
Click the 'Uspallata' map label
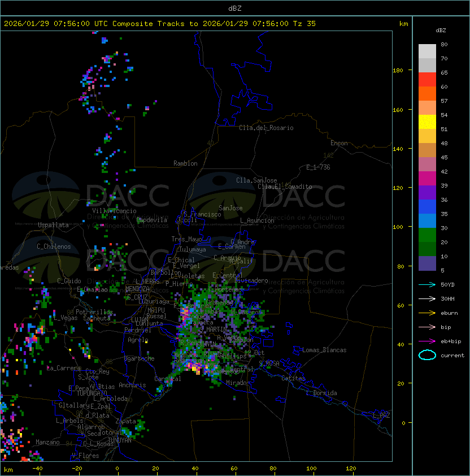coord(53,225)
